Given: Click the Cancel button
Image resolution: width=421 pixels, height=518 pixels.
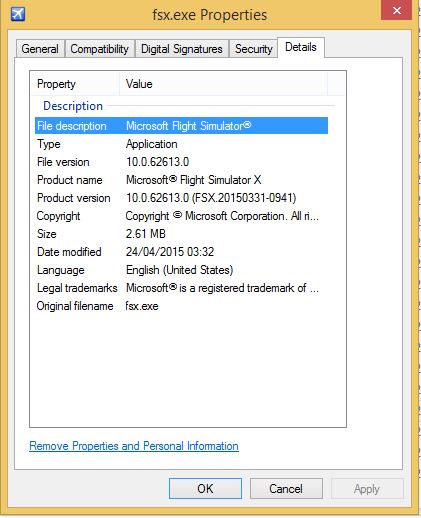Looking at the screenshot, I should coord(286,489).
